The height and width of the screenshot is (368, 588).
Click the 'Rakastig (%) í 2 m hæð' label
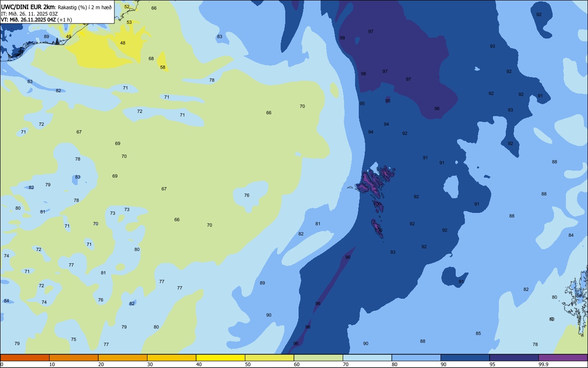[x=85, y=7]
